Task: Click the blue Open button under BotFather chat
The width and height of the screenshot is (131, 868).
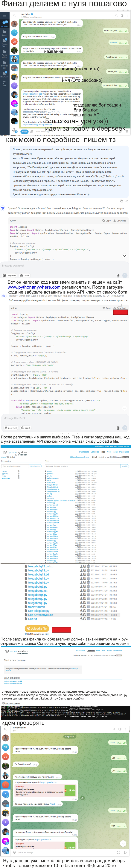Action: coord(24,132)
